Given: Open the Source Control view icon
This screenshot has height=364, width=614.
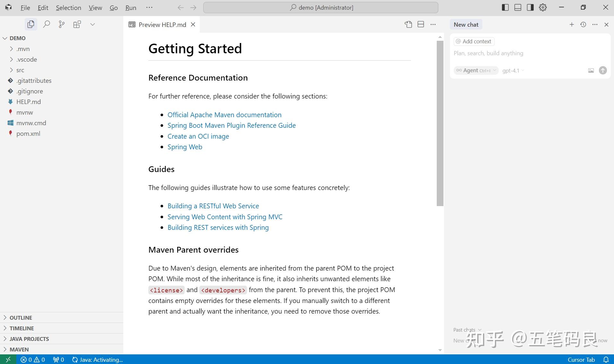Looking at the screenshot, I should (62, 24).
